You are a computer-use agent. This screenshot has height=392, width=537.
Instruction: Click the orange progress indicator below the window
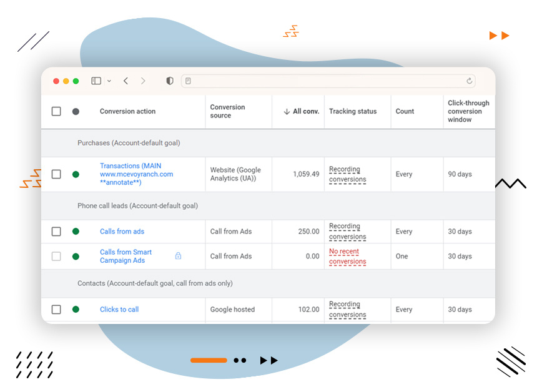point(209,360)
